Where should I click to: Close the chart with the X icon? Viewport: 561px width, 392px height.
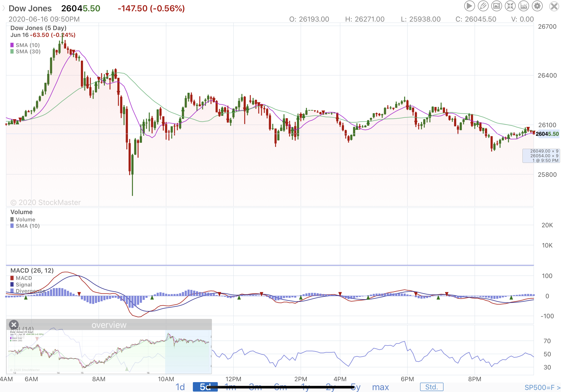(x=554, y=6)
